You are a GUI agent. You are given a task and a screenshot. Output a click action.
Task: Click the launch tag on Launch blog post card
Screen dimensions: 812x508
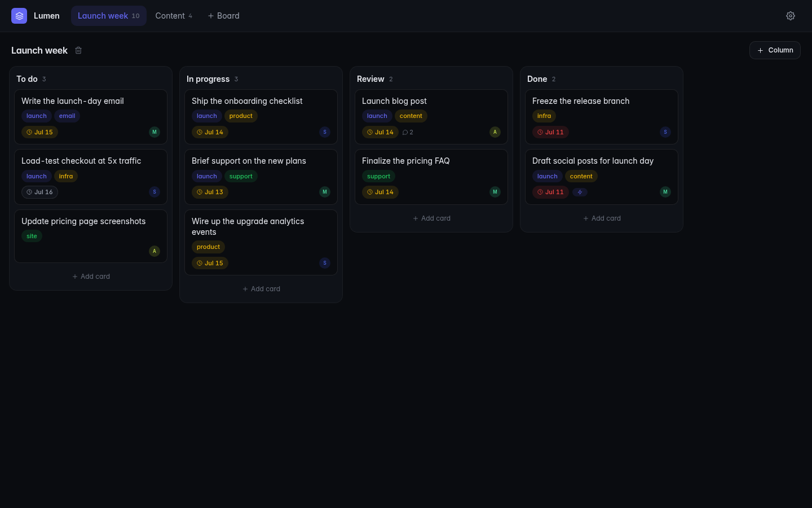click(377, 116)
